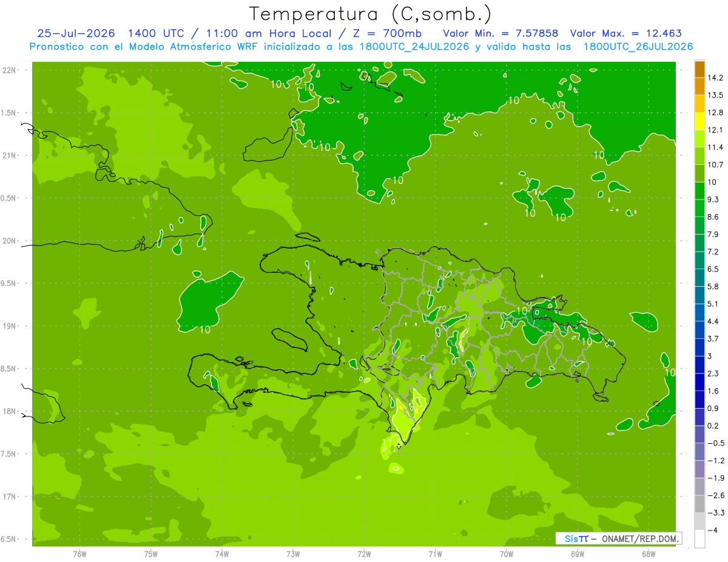This screenshot has height=562, width=728.
Task: Click the -4 colorbar legend value
Action: pos(713,530)
